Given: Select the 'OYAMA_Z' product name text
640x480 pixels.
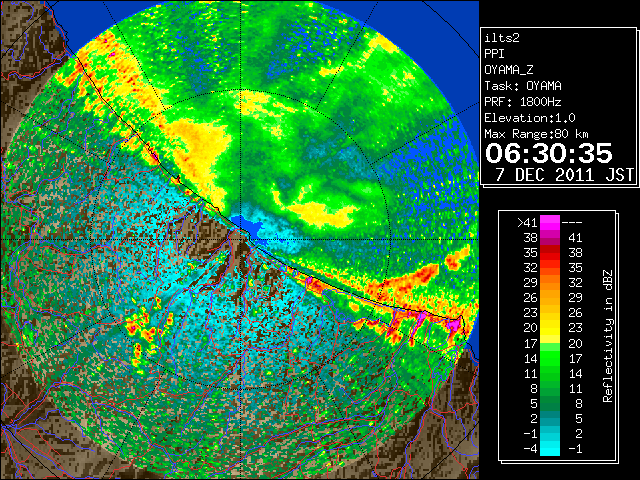Looking at the screenshot, I should (x=509, y=70).
